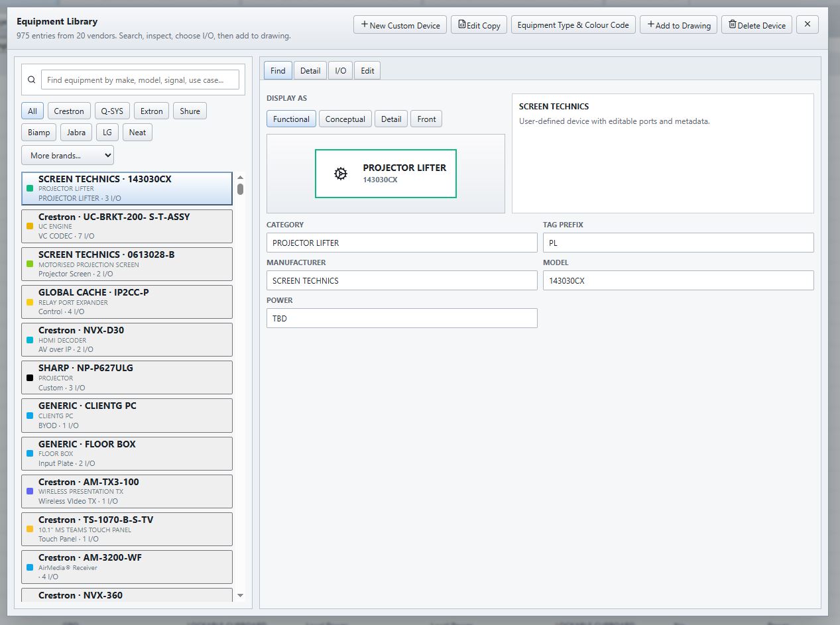This screenshot has width=840, height=625.
Task: Click the search magnifier icon
Action: click(31, 80)
